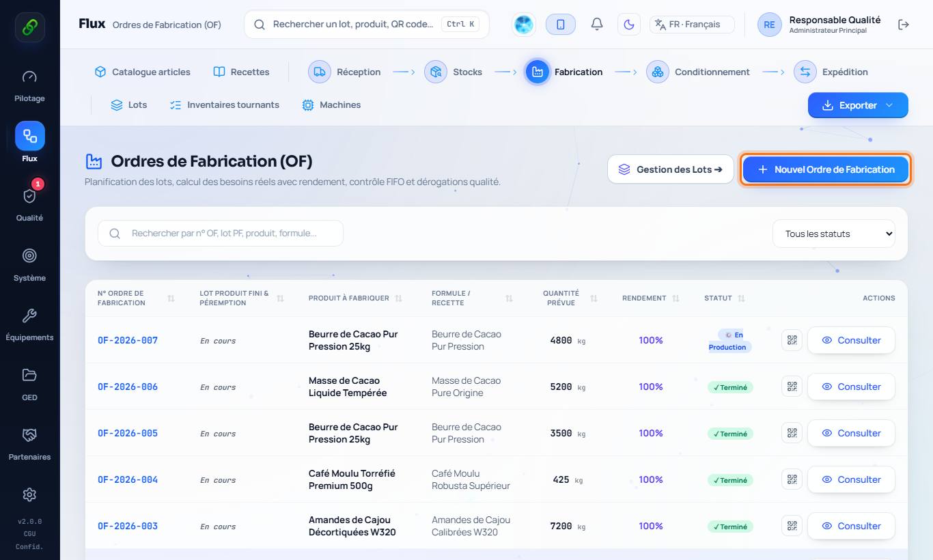The width and height of the screenshot is (933, 560).
Task: Switch to the Inventaires tournants tab
Action: (224, 105)
